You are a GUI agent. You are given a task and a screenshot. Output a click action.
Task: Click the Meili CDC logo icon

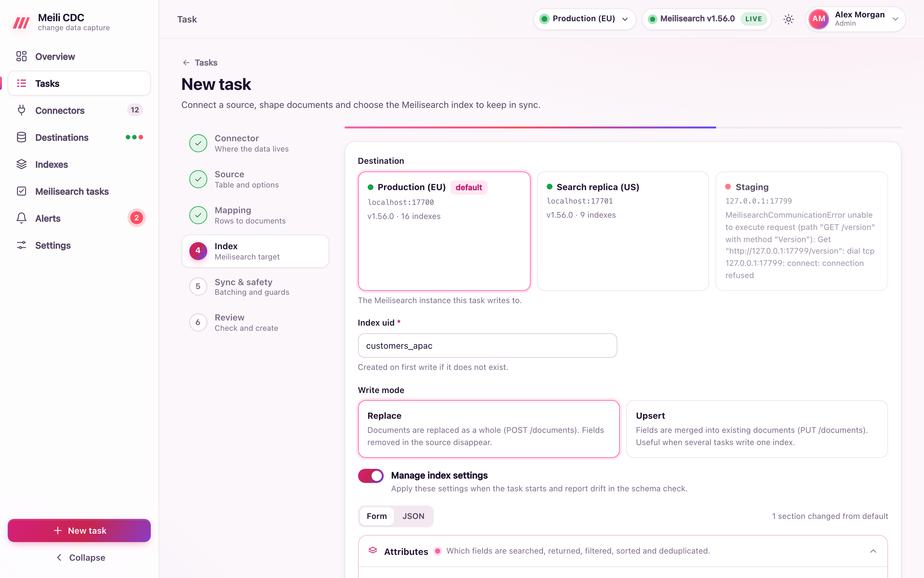[x=21, y=22]
